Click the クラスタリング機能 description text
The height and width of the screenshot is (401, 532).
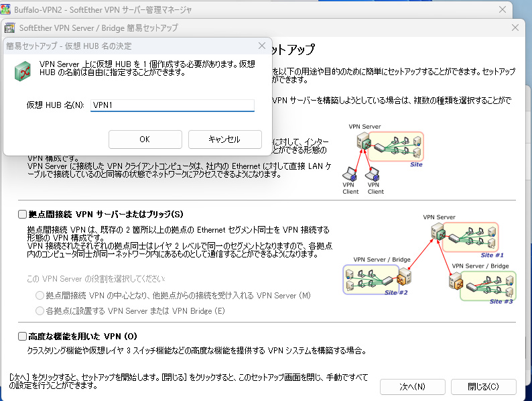coord(198,351)
